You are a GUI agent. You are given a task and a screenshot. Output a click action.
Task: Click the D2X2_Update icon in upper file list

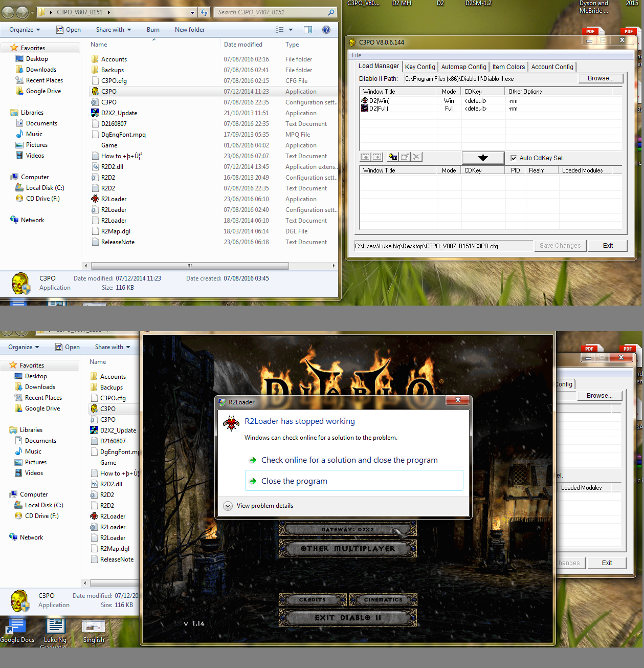click(95, 113)
